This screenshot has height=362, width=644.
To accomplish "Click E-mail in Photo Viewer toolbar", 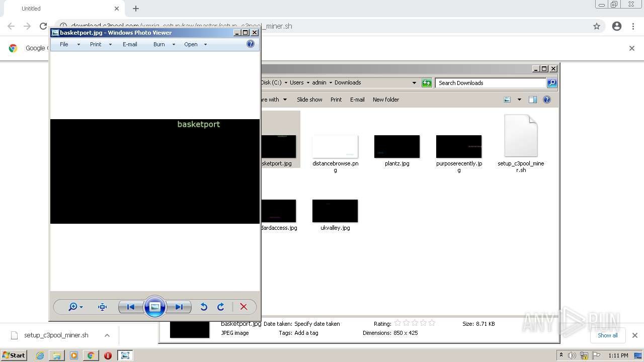I will pos(130,44).
